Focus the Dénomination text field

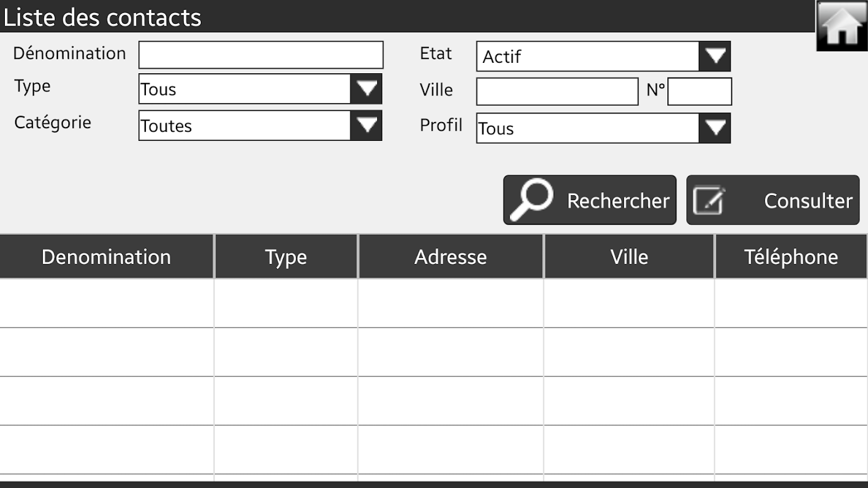click(x=261, y=55)
